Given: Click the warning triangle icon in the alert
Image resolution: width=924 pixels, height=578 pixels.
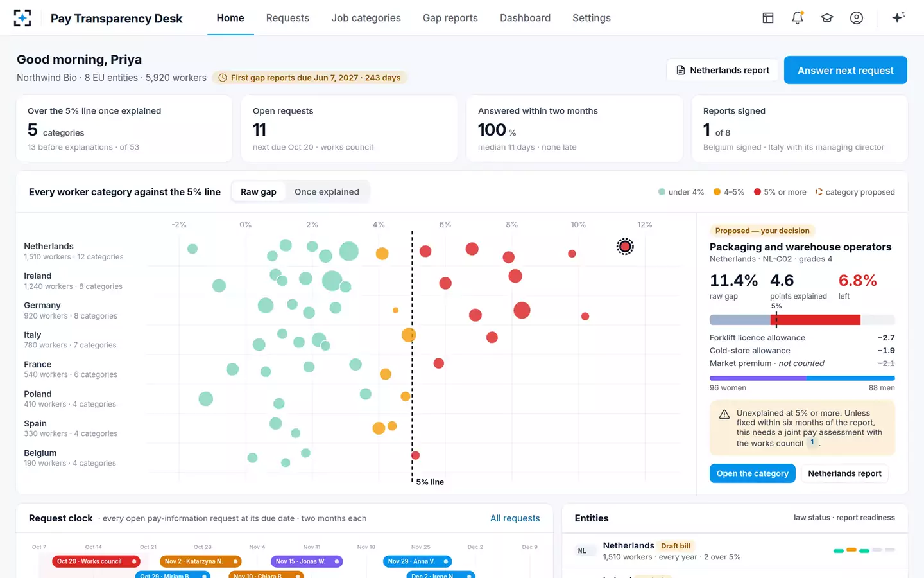Looking at the screenshot, I should click(724, 414).
